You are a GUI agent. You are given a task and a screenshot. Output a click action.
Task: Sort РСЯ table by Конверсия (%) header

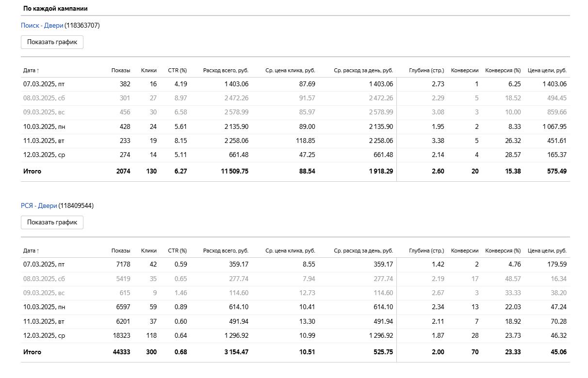click(503, 251)
